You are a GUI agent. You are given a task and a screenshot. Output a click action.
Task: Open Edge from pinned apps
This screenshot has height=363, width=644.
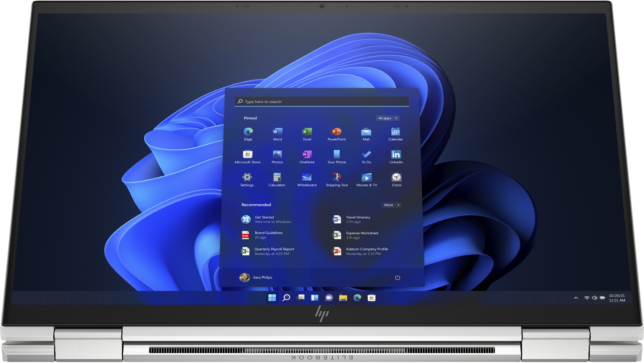click(x=248, y=134)
